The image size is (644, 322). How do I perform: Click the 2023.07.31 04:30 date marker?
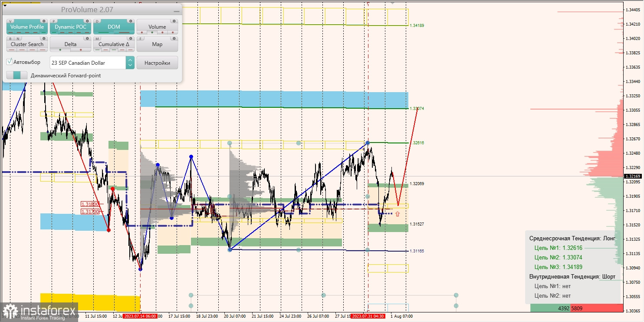pos(368,316)
